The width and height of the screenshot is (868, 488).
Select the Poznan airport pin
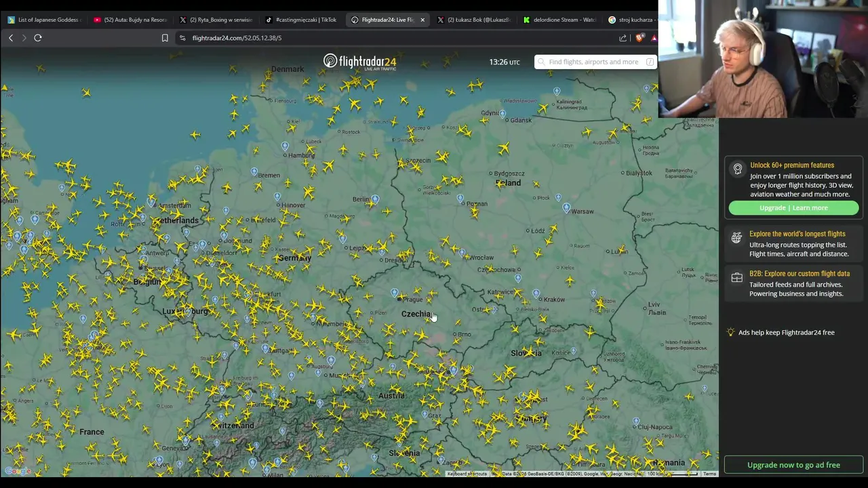click(460, 199)
